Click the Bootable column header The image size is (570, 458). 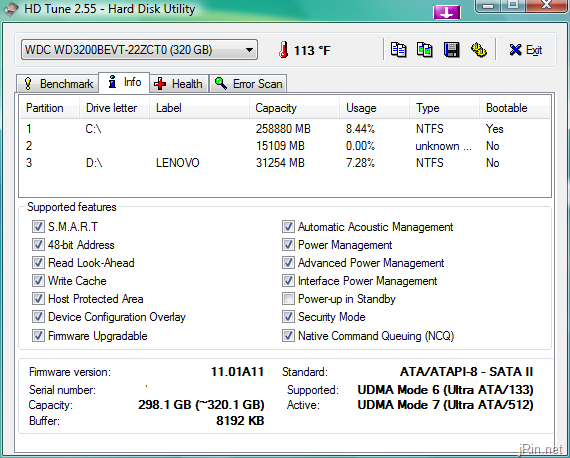[514, 108]
